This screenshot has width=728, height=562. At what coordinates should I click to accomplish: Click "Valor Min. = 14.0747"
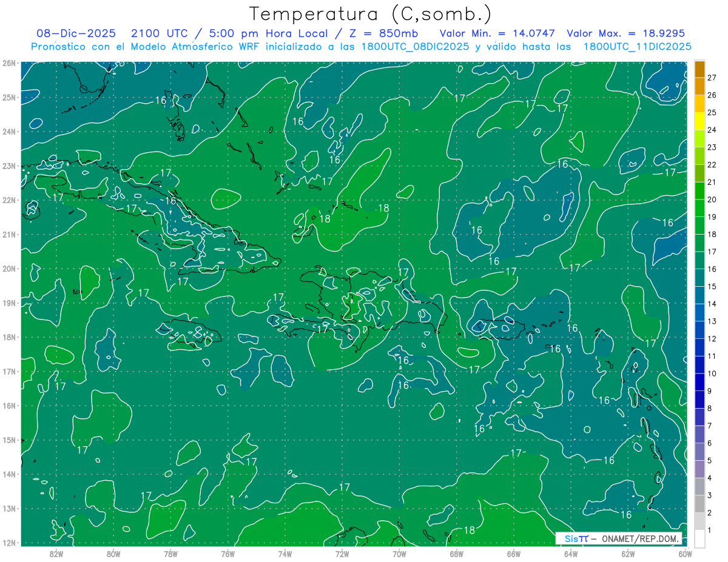point(497,33)
